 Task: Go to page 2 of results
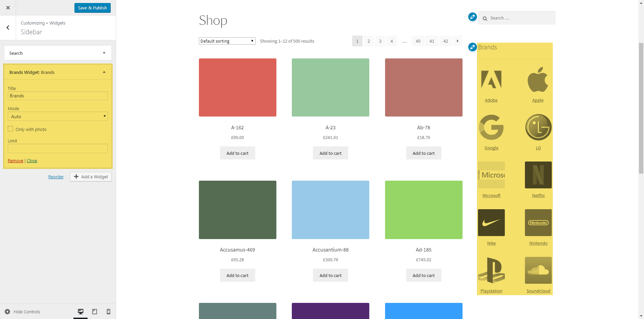click(x=369, y=41)
